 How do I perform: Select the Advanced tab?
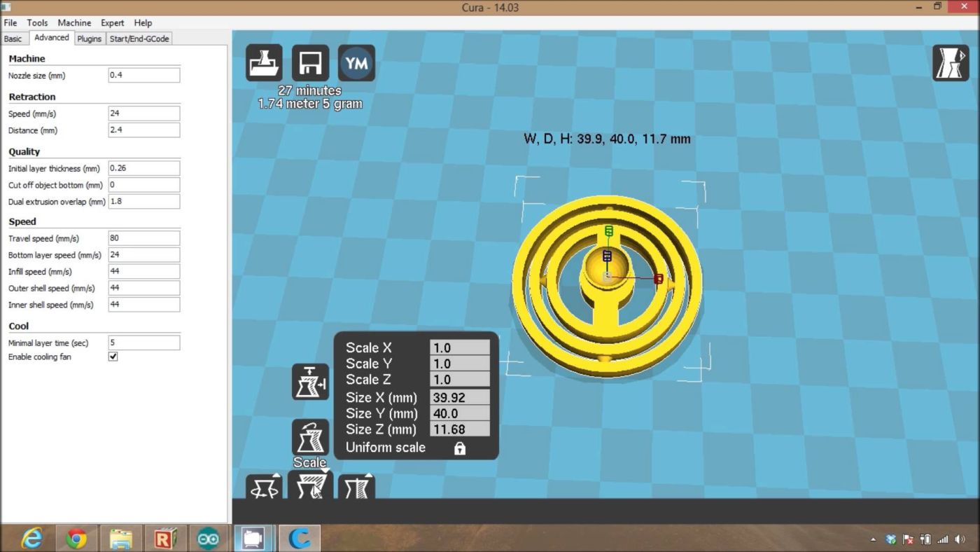tap(52, 38)
